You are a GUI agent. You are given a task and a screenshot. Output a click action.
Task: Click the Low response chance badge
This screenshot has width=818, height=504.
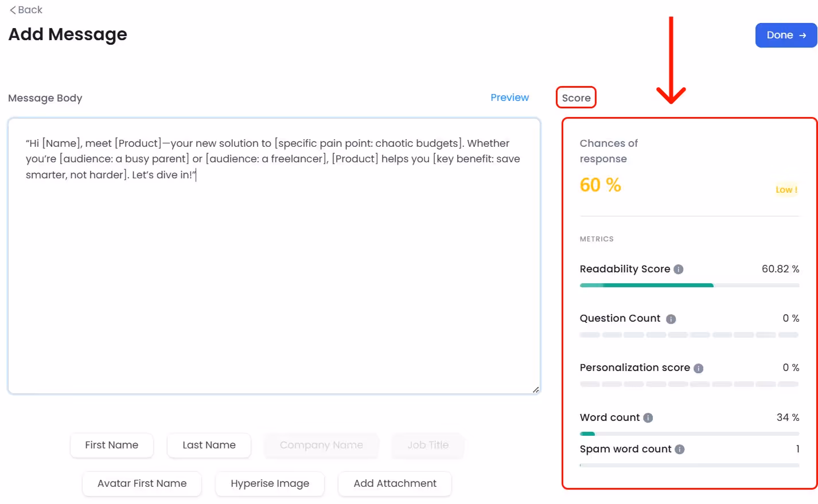[x=786, y=189]
